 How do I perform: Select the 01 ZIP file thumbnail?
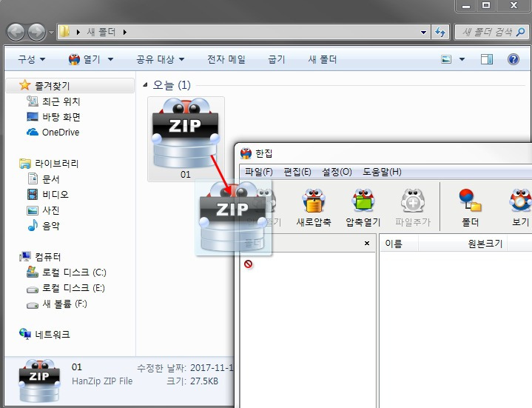tap(186, 139)
